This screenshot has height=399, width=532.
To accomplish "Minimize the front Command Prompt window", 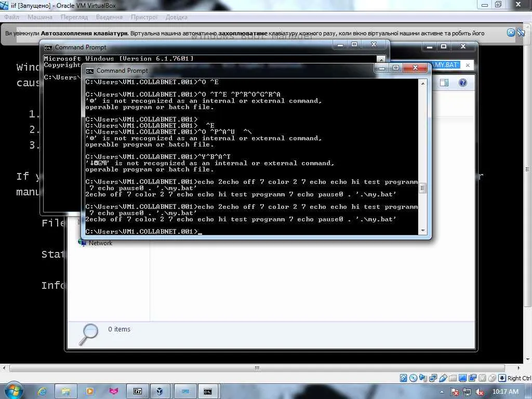I will [382, 68].
